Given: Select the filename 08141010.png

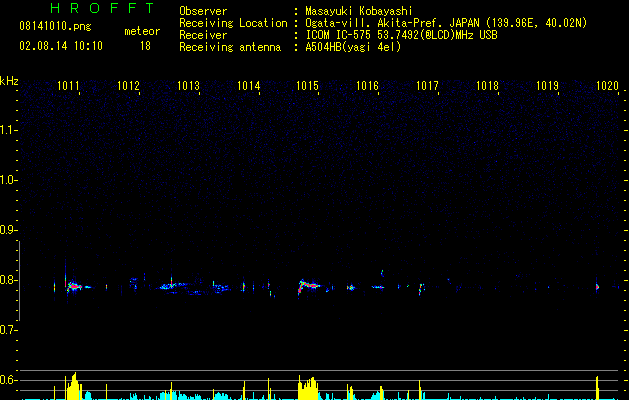Looking at the screenshot, I should click(55, 27).
